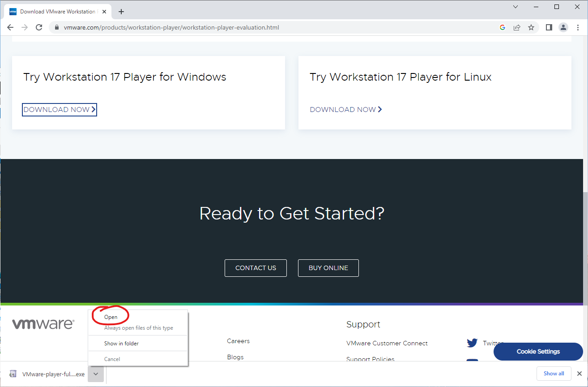Click the VMware-player installer file icon
588x387 pixels.
pos(13,374)
